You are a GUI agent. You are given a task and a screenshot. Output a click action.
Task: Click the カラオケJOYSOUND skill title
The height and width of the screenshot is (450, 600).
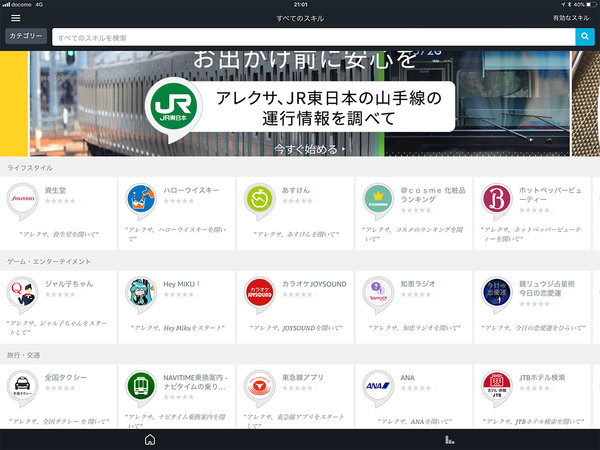click(314, 284)
